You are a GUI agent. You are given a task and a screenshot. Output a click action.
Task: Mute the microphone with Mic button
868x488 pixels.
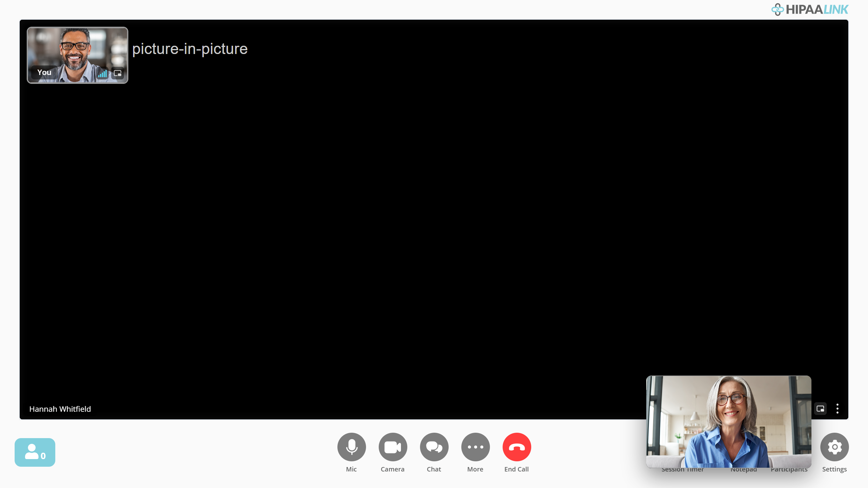pyautogui.click(x=351, y=447)
